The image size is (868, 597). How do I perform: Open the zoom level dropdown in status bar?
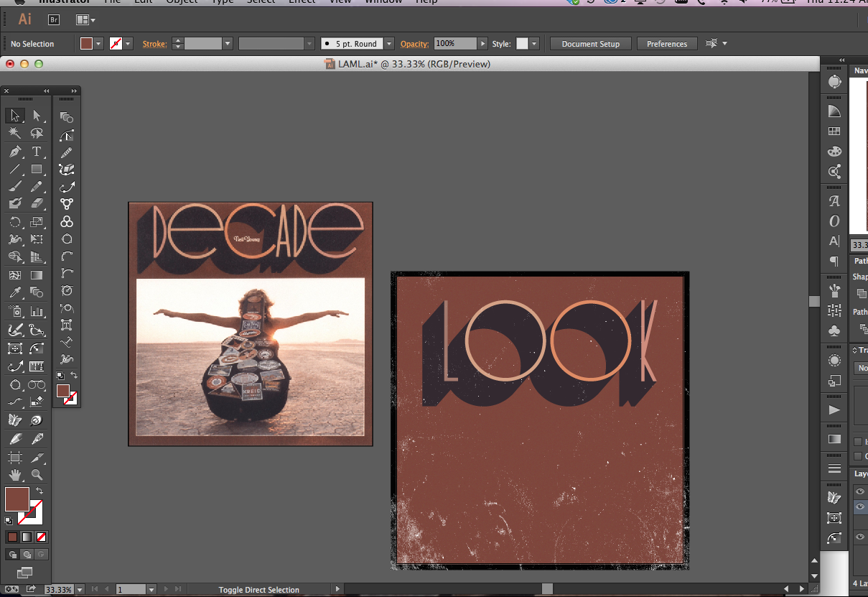coord(79,590)
